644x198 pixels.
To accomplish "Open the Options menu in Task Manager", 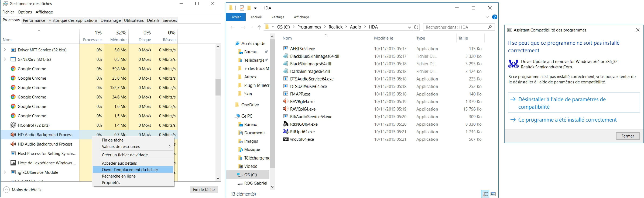I will [x=25, y=12].
